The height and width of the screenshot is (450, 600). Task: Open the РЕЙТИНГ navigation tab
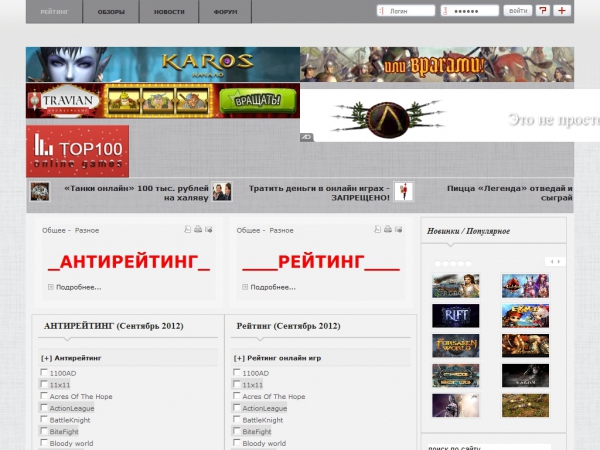point(54,12)
